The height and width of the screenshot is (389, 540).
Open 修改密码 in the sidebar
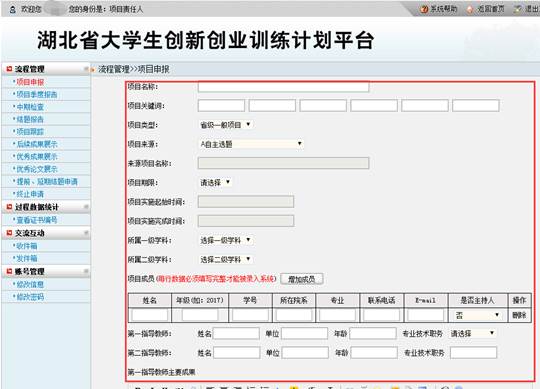pyautogui.click(x=30, y=297)
